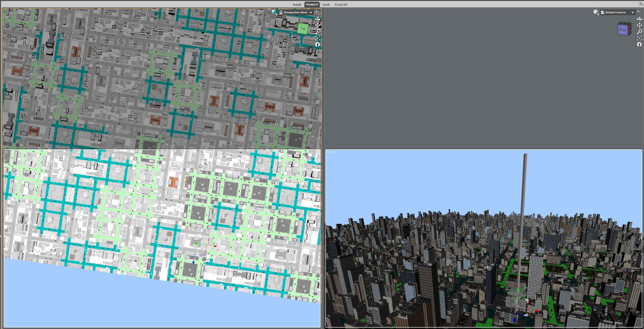Click frame selection icon in left viewport
The height and width of the screenshot is (329, 644).
click(x=318, y=38)
